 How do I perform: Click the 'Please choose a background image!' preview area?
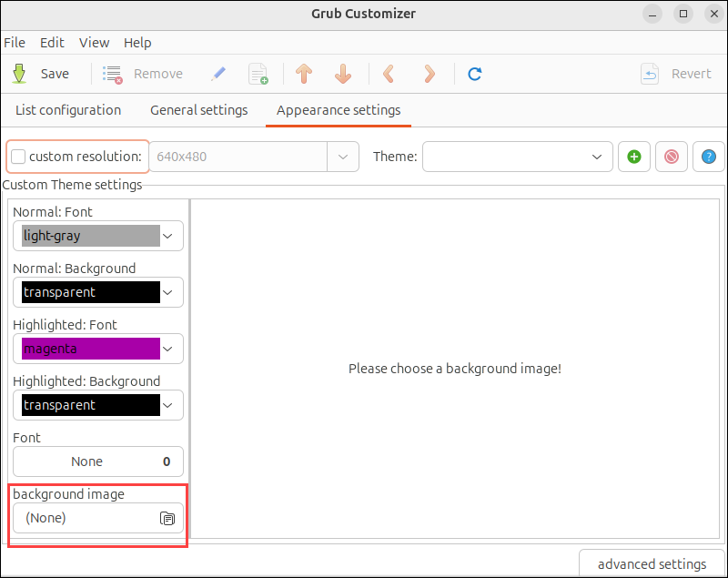click(455, 369)
